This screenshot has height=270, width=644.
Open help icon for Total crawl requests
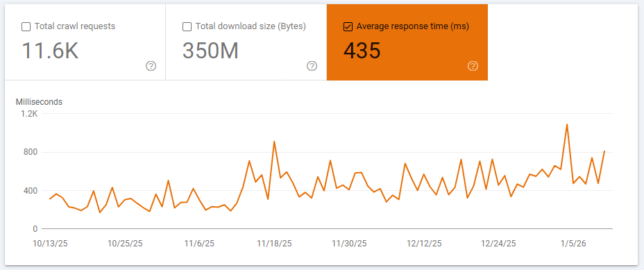[151, 66]
